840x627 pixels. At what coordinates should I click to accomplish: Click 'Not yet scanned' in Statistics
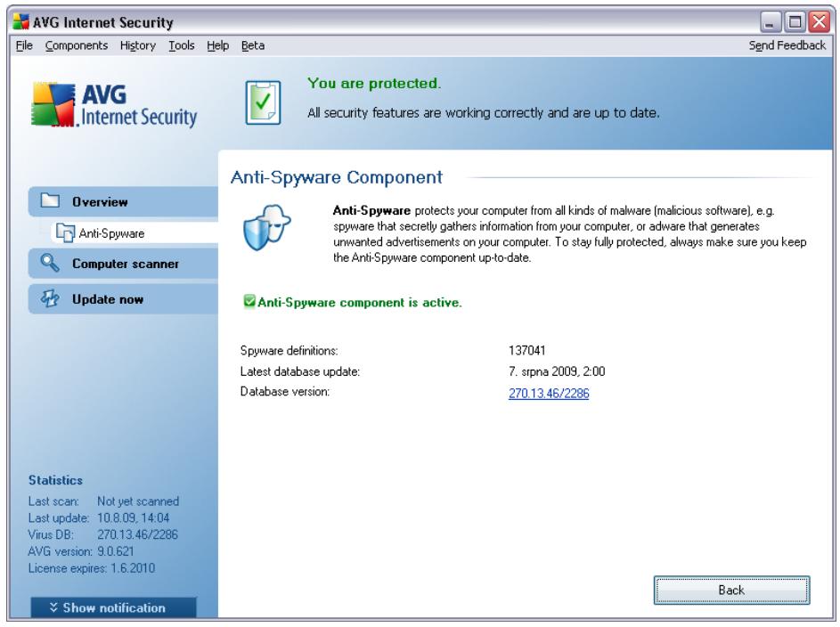[138, 501]
